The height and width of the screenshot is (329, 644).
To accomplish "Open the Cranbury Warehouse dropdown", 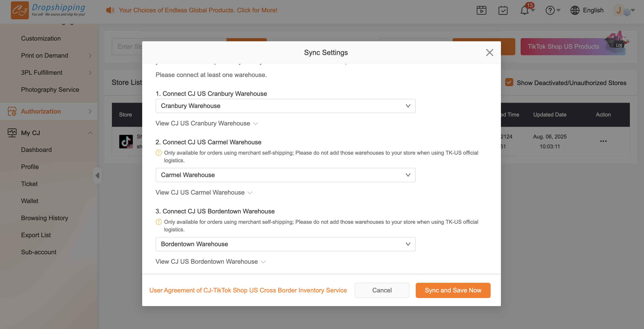I will [285, 106].
